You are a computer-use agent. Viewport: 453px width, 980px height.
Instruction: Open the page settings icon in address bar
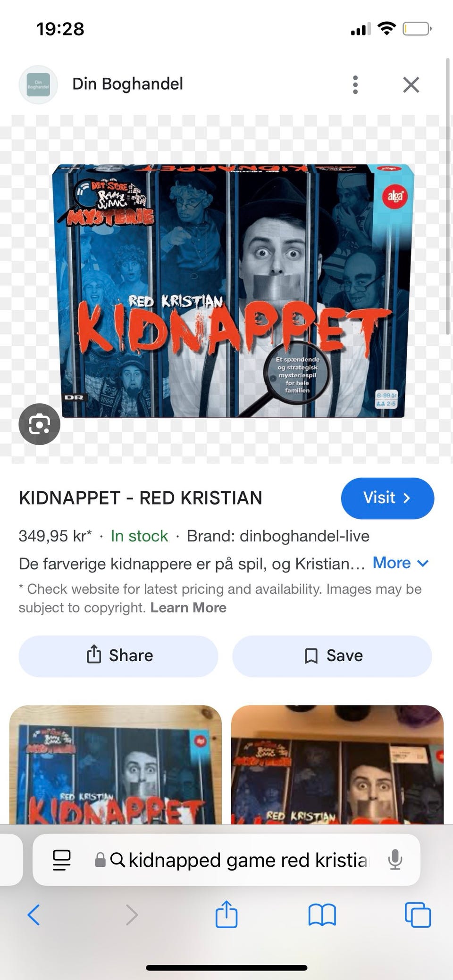62,860
